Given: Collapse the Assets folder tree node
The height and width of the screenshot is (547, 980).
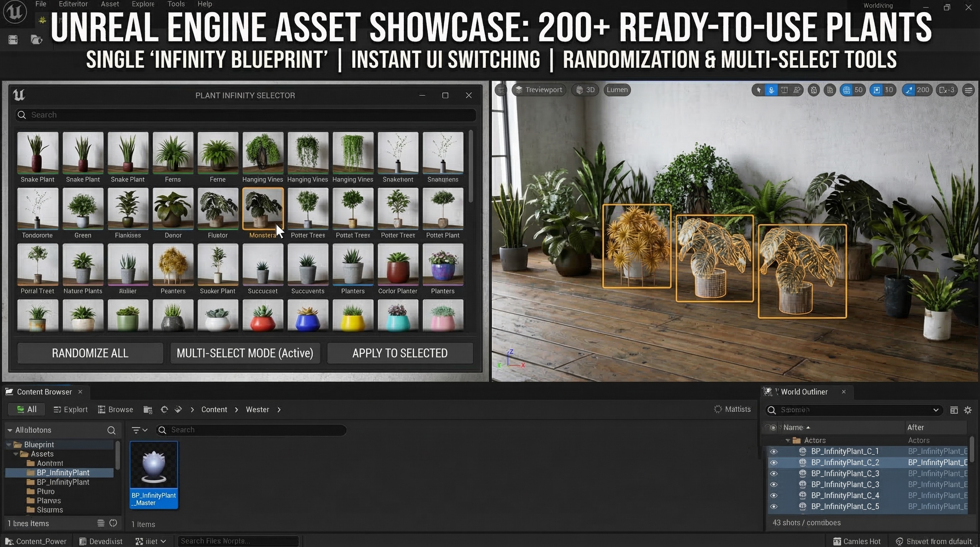Looking at the screenshot, I should (x=16, y=454).
